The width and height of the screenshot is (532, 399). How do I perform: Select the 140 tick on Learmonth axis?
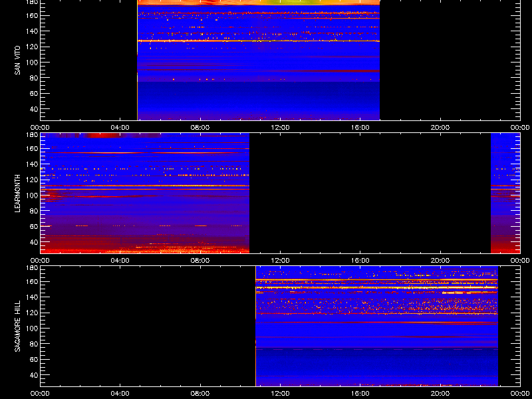[x=33, y=164]
